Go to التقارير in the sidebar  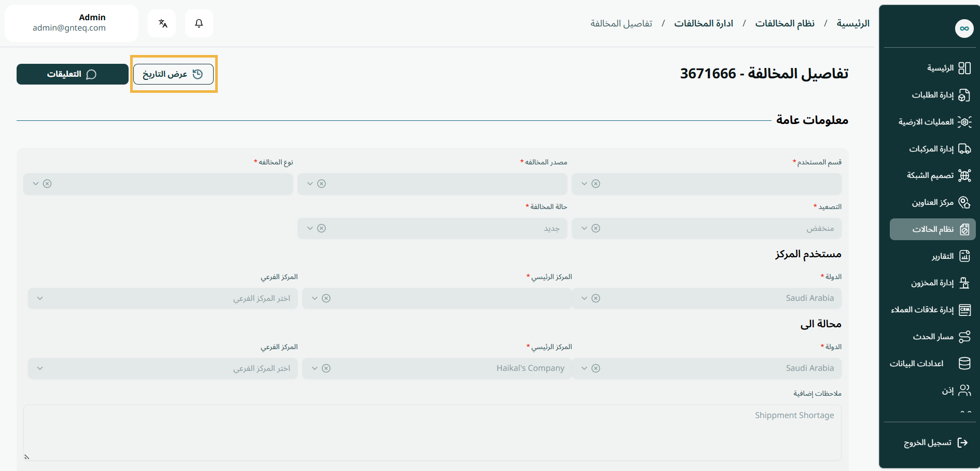(942, 256)
